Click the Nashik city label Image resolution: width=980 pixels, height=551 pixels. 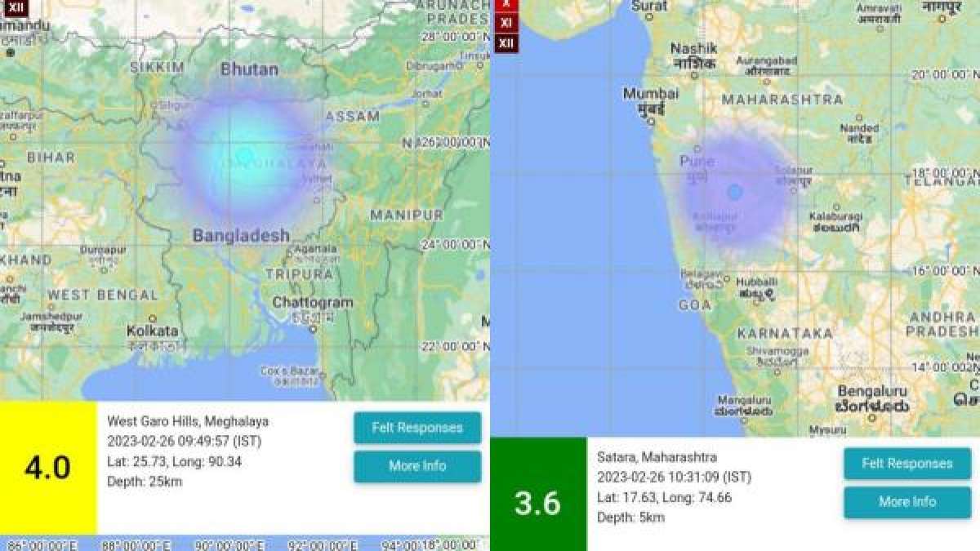[693, 49]
